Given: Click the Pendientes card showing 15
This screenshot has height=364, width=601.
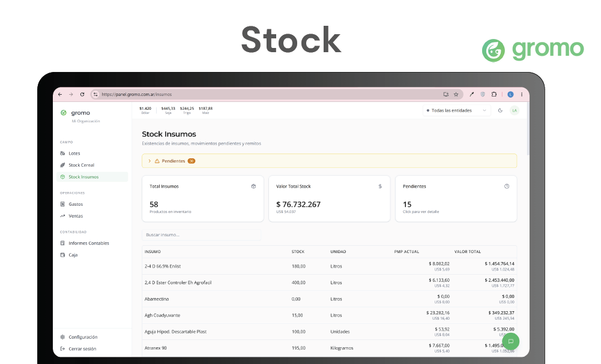Looking at the screenshot, I should click(456, 198).
